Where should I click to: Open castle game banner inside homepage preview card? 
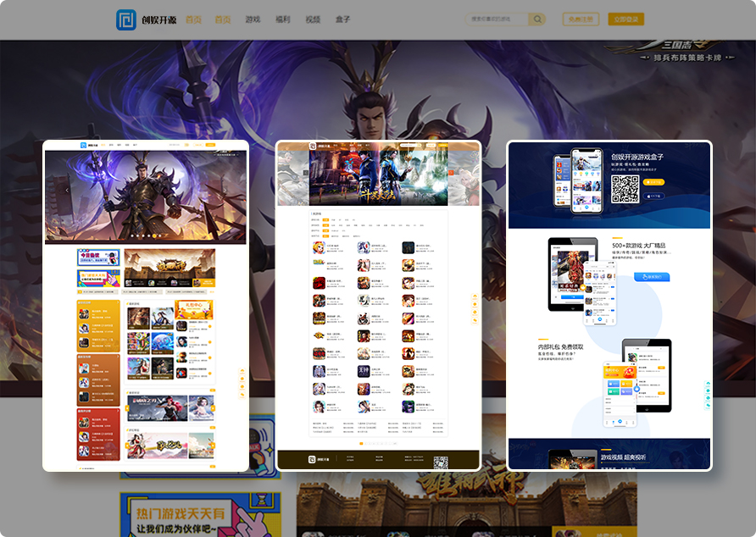(x=170, y=268)
